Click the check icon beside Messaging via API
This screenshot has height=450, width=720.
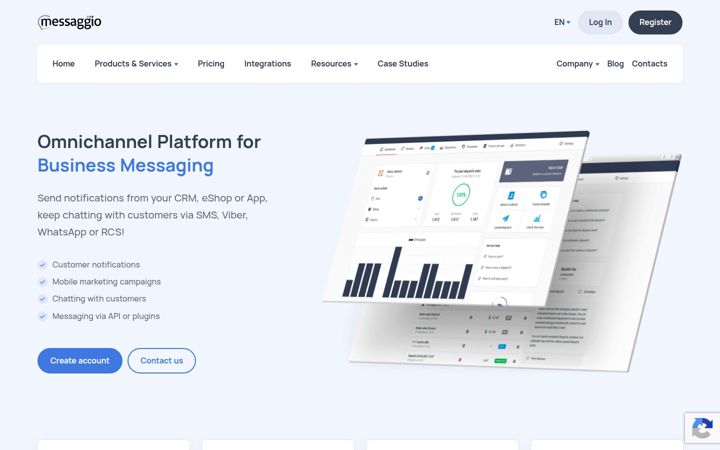coord(42,316)
